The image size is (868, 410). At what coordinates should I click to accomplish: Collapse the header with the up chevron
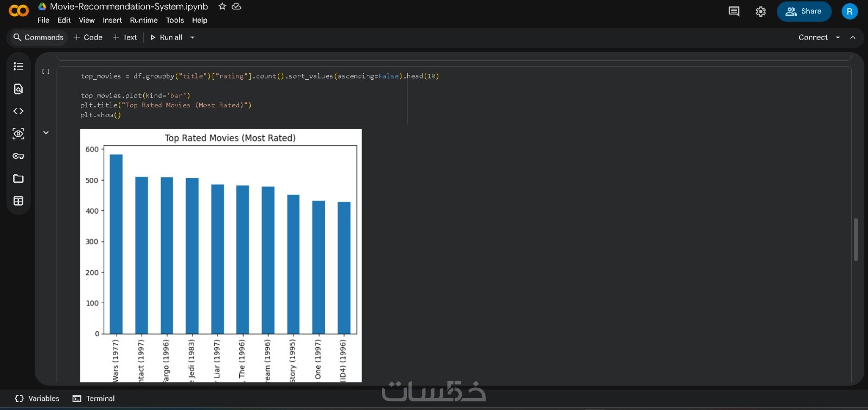853,37
